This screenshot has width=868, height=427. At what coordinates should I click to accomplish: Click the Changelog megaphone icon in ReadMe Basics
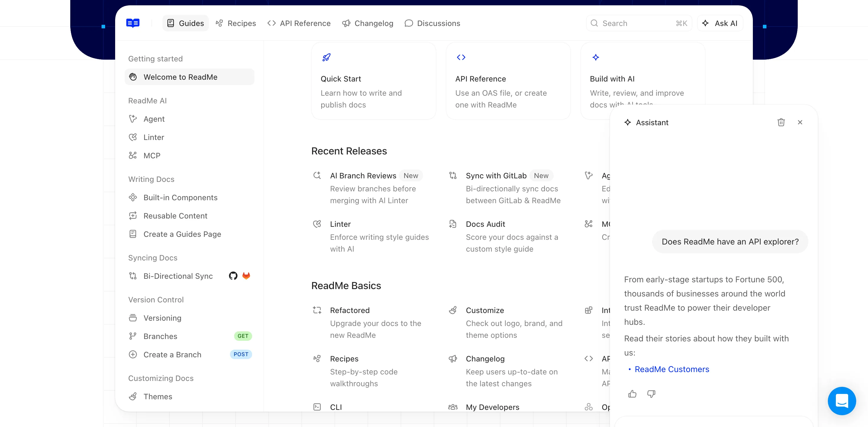(x=453, y=358)
